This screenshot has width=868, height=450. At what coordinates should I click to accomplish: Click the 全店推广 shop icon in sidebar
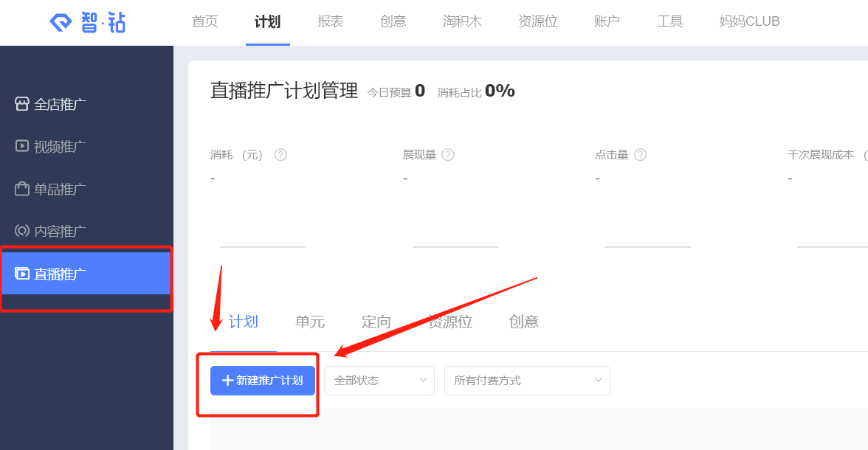point(22,104)
